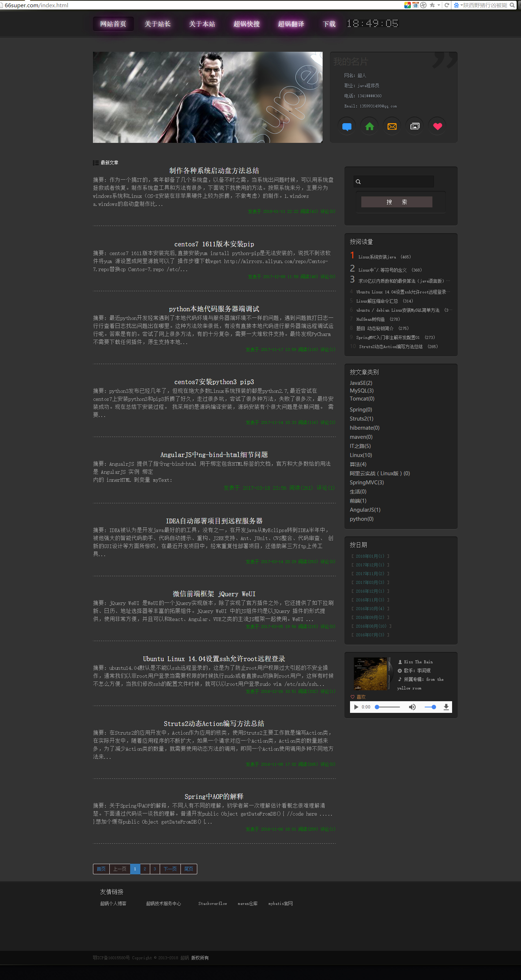The height and width of the screenshot is (980, 521).
Task: Download the audio track via download icon
Action: 446,707
